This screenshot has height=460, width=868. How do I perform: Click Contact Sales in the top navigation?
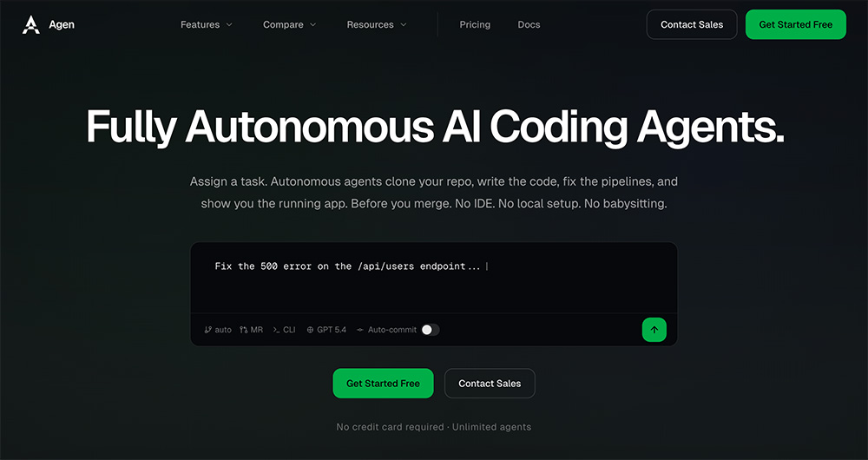[x=691, y=24]
